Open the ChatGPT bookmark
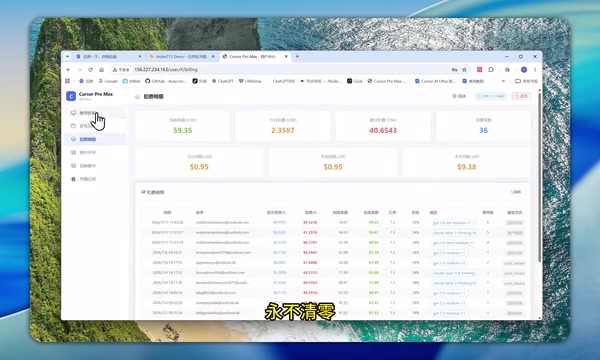 (x=223, y=81)
